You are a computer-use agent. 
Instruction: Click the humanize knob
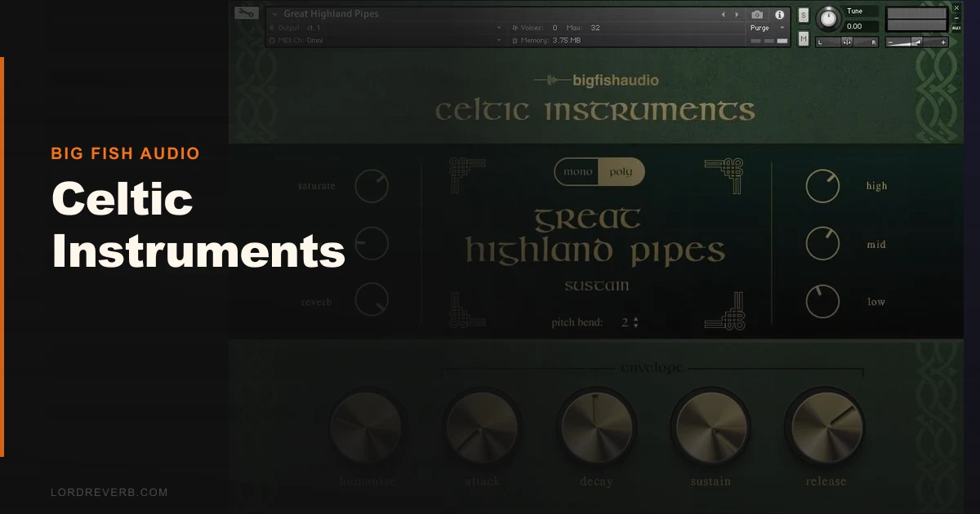(x=367, y=426)
